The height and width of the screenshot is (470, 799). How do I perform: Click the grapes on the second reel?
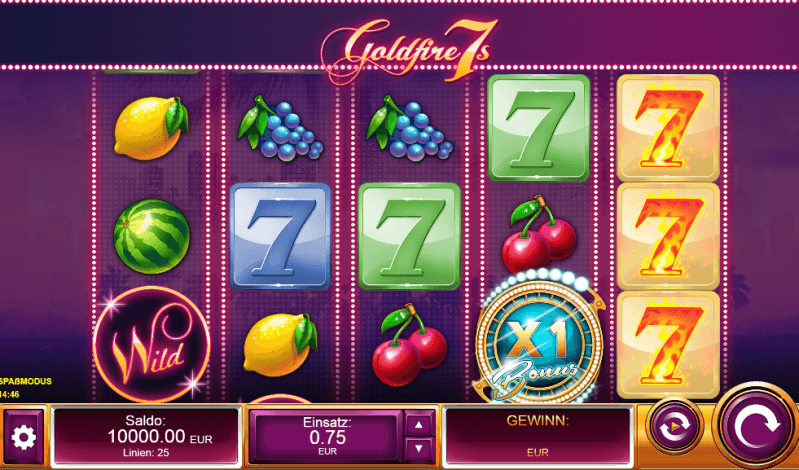click(x=280, y=128)
